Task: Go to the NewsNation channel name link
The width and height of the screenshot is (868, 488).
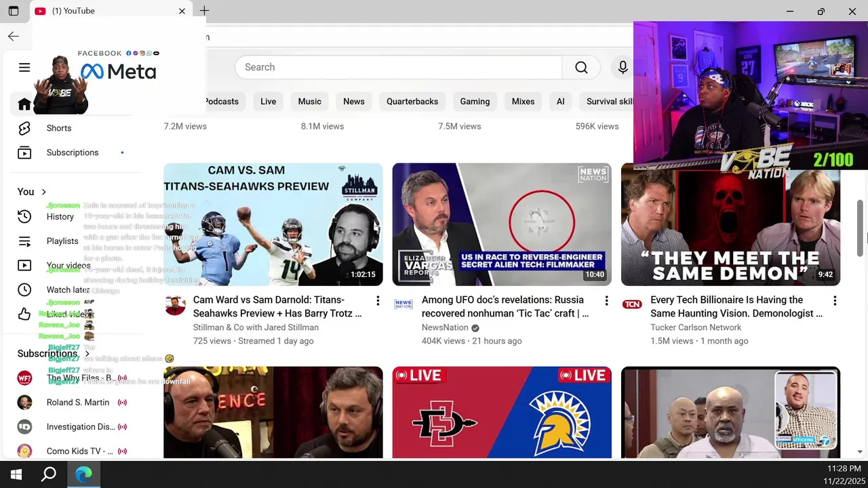Action: pyautogui.click(x=445, y=327)
